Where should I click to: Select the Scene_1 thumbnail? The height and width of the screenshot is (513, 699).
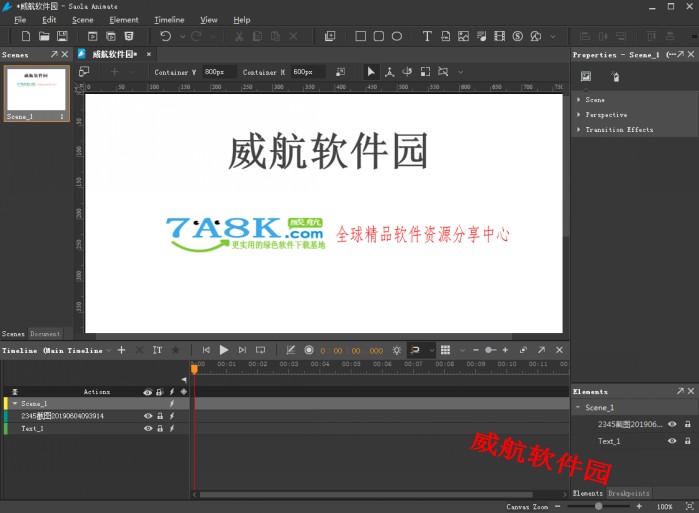37,94
